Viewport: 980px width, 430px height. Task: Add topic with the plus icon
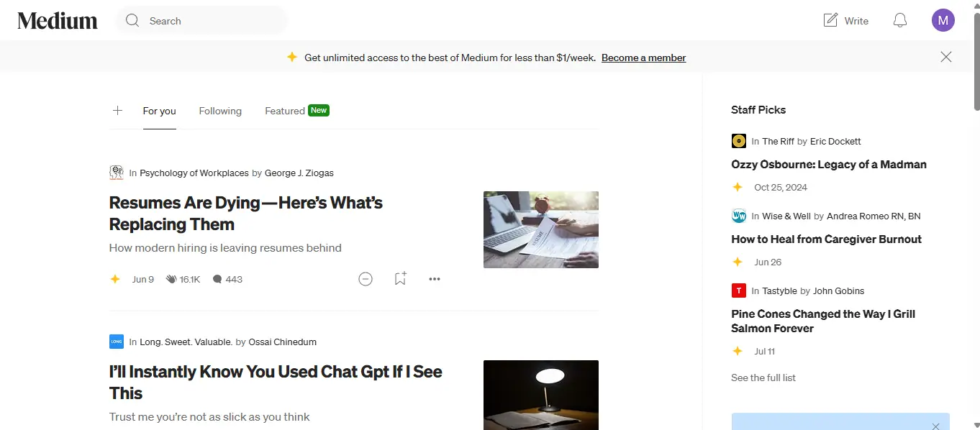click(117, 111)
